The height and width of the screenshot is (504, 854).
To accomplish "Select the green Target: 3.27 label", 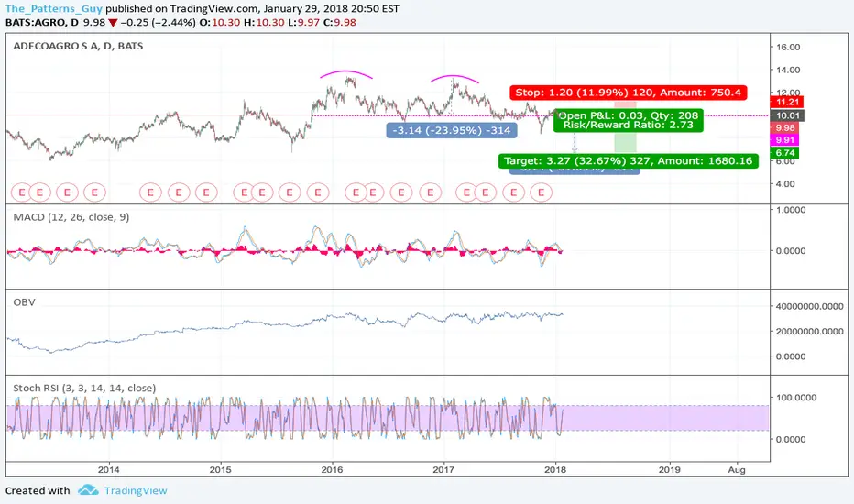I will (628, 160).
